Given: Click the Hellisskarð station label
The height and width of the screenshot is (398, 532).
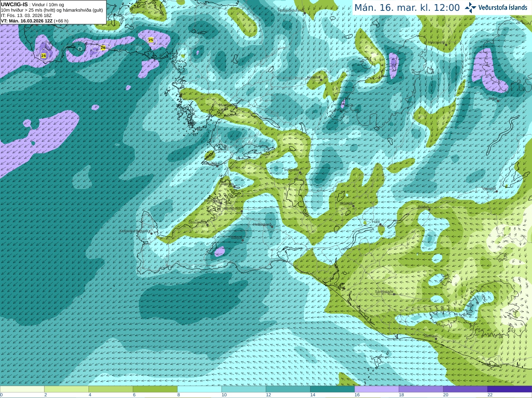Looking at the screenshot, I should click(262, 224).
